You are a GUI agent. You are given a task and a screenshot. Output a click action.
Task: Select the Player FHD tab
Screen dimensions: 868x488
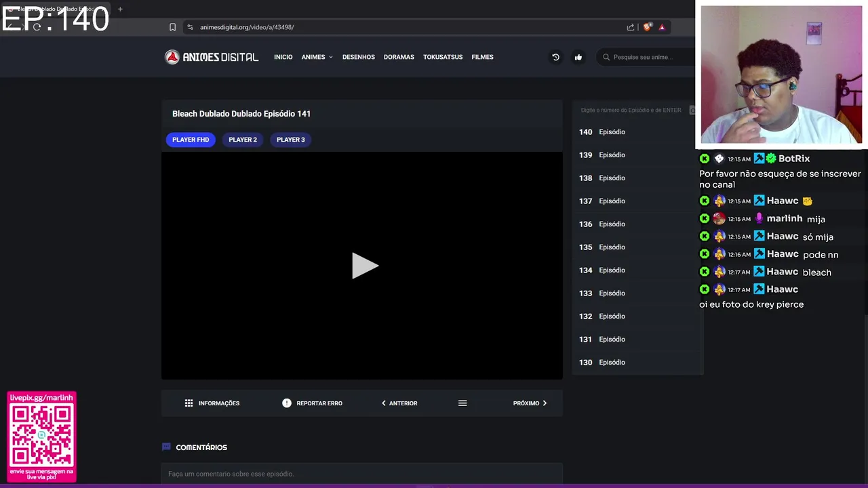coord(191,140)
